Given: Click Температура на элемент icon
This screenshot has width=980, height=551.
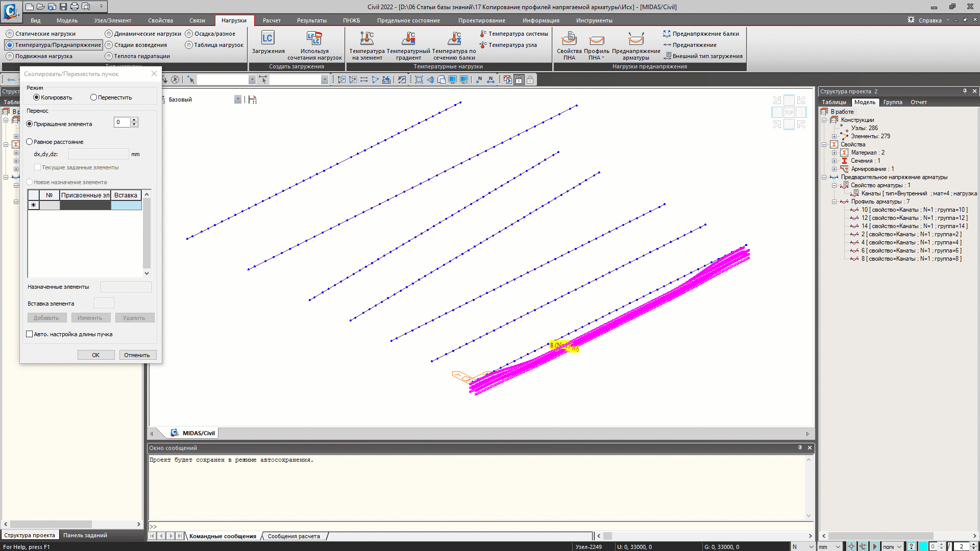Looking at the screenshot, I should point(366,38).
